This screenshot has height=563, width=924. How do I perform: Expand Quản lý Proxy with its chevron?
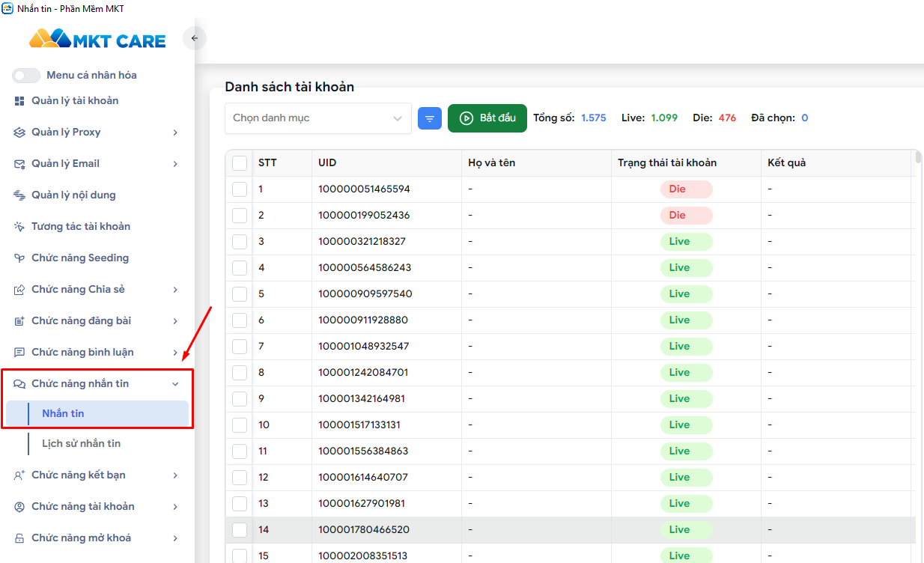[175, 133]
